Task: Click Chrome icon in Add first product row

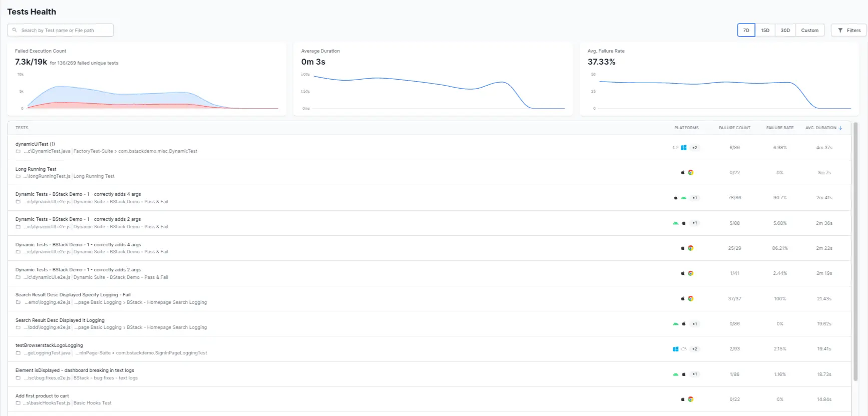Action: (x=690, y=399)
